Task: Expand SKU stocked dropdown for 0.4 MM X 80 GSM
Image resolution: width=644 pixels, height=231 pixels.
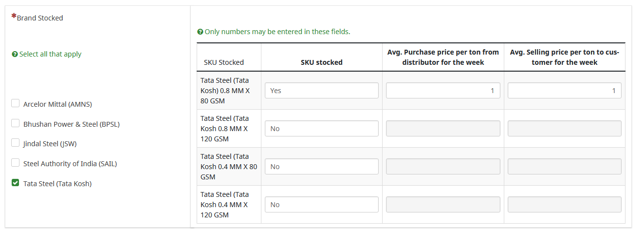Action: (321, 167)
